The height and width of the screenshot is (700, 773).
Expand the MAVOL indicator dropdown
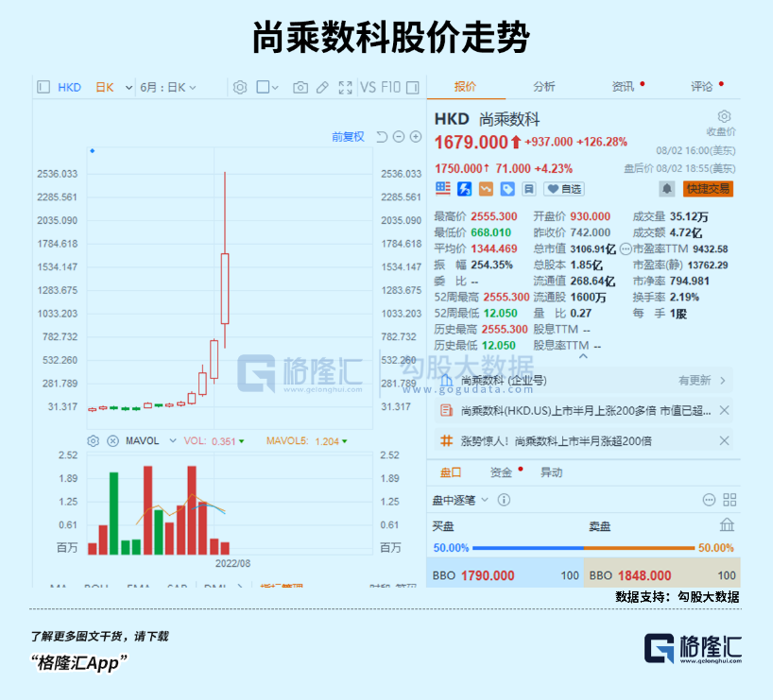pos(173,441)
